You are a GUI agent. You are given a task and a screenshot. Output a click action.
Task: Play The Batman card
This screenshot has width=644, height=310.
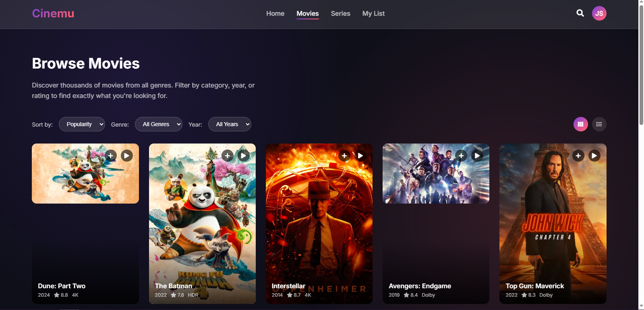click(x=244, y=156)
